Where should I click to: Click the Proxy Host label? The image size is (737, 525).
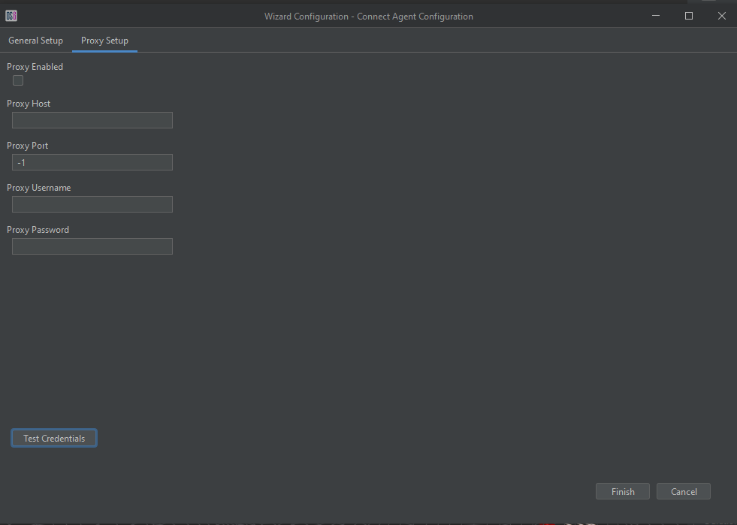click(29, 103)
